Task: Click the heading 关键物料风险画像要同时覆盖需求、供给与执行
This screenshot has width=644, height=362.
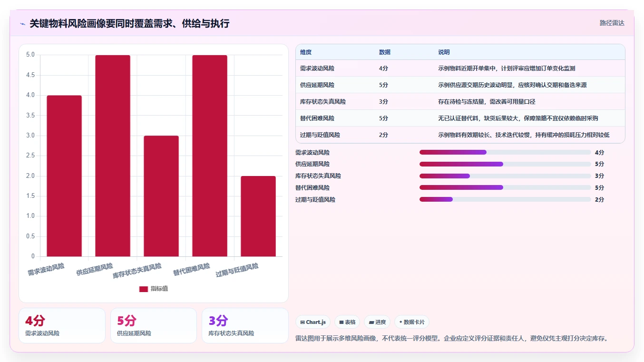Action: (x=129, y=23)
